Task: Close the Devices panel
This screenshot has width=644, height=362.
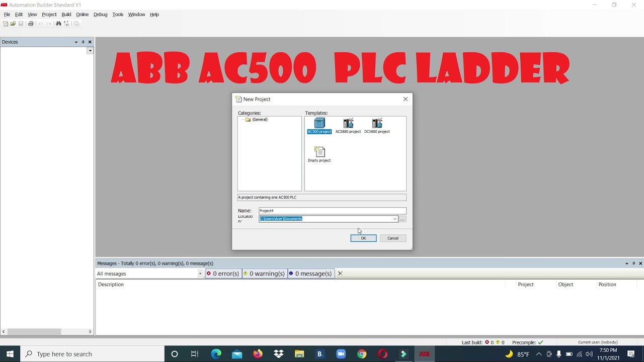Action: (x=90, y=42)
